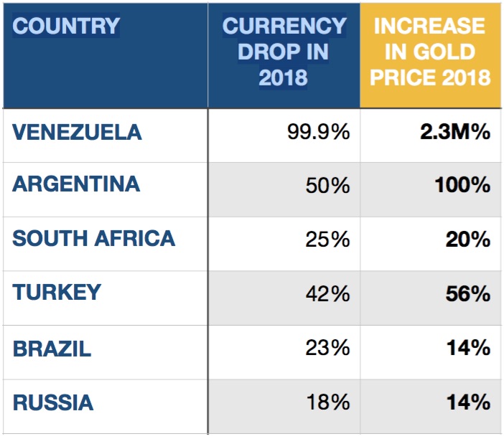504x439 pixels.
Task: Select the VENEZUELA country cell
Action: point(78,133)
